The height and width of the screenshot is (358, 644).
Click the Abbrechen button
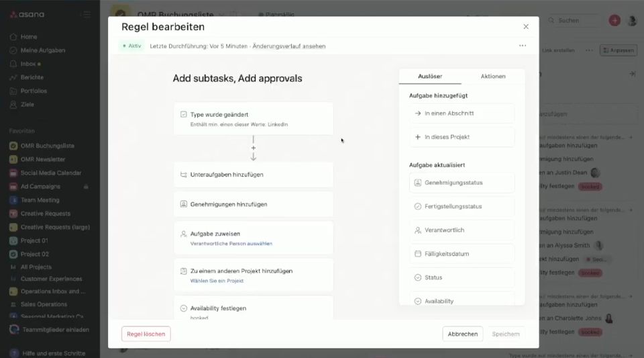pyautogui.click(x=462, y=334)
